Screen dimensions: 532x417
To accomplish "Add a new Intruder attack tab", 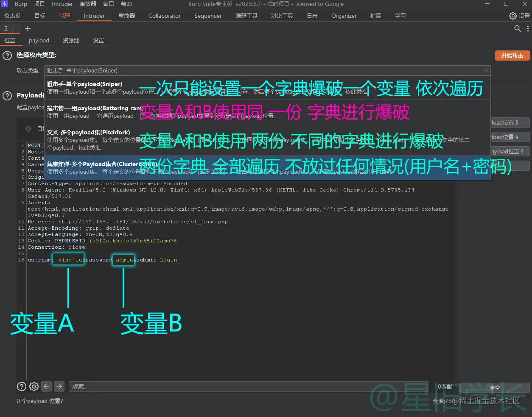I will pyautogui.click(x=28, y=28).
